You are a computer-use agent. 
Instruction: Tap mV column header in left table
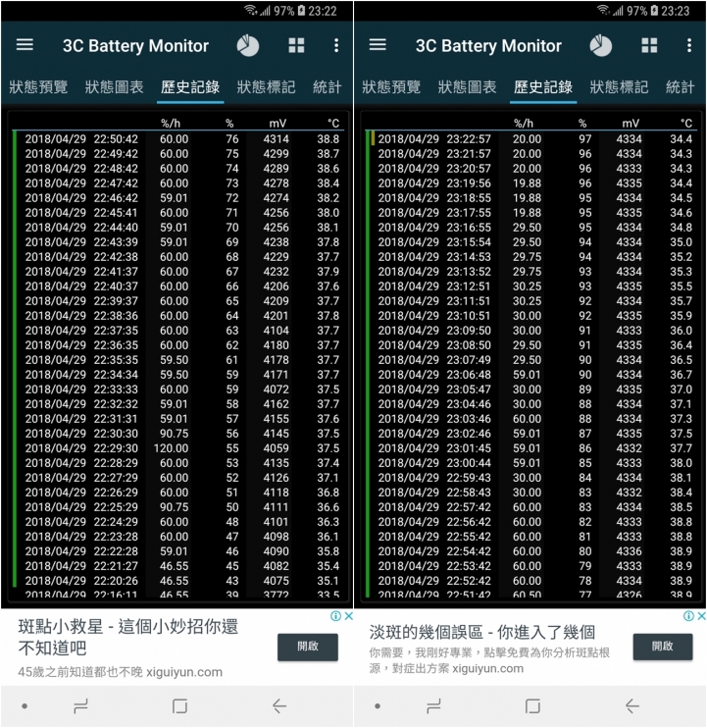(278, 123)
